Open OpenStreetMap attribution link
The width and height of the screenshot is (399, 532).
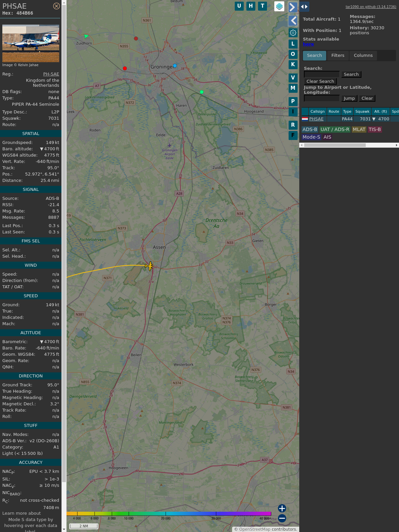[254, 529]
